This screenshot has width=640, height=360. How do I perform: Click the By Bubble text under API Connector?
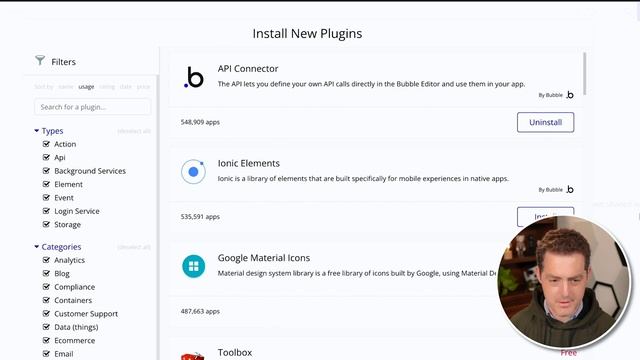[x=550, y=95]
